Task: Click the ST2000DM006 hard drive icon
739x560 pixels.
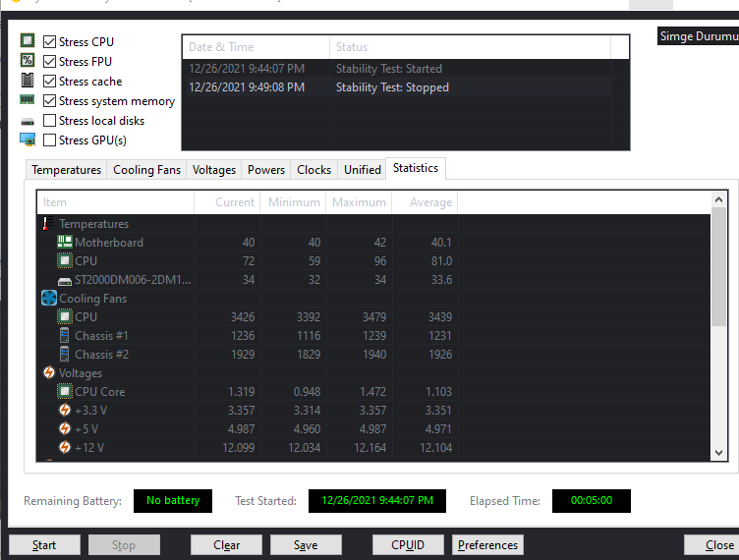Action: (65, 281)
